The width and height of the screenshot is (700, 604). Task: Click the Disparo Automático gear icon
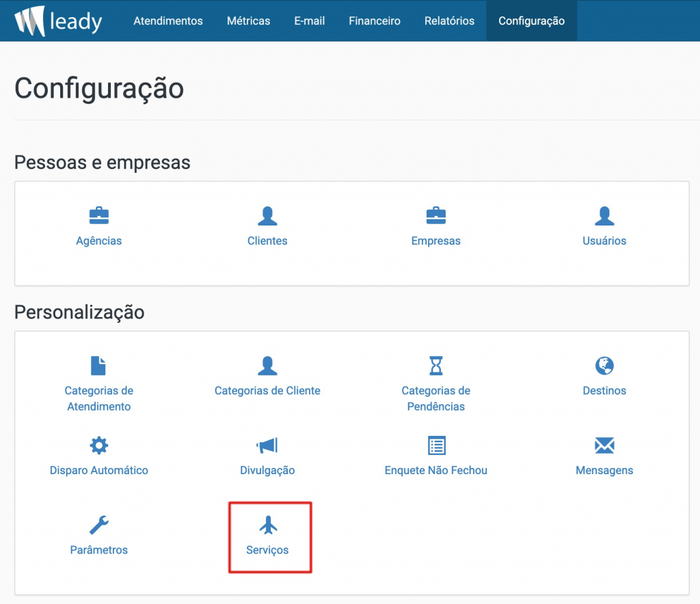click(x=99, y=445)
